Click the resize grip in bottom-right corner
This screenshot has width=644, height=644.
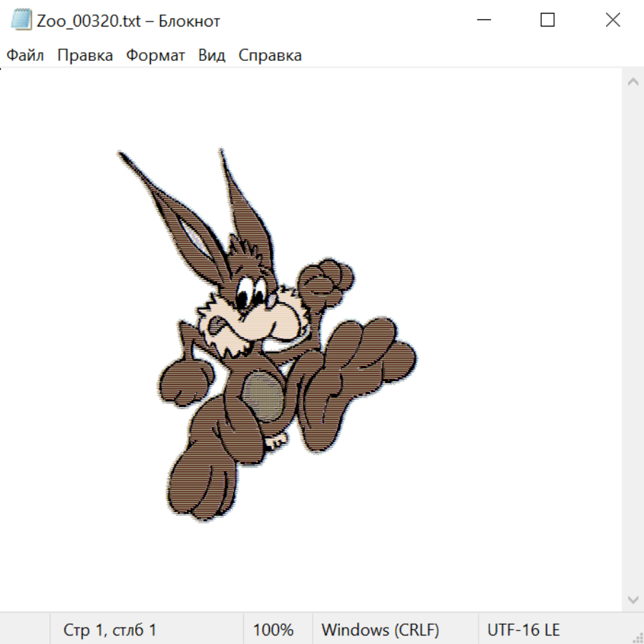coord(638,638)
